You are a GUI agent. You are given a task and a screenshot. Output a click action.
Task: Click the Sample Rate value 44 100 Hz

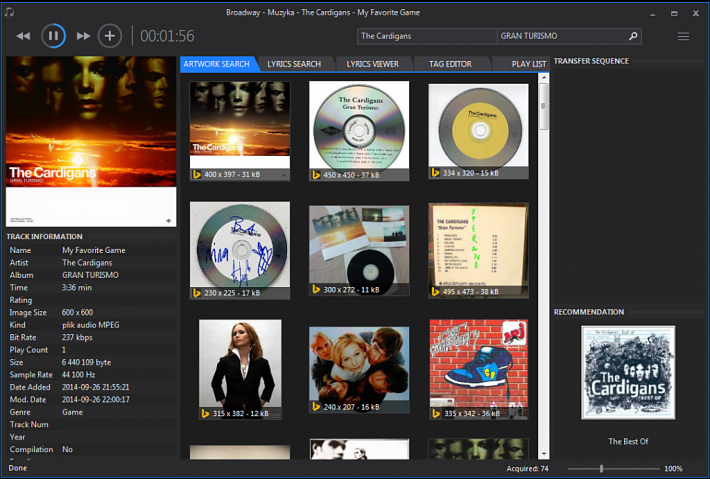(x=79, y=375)
